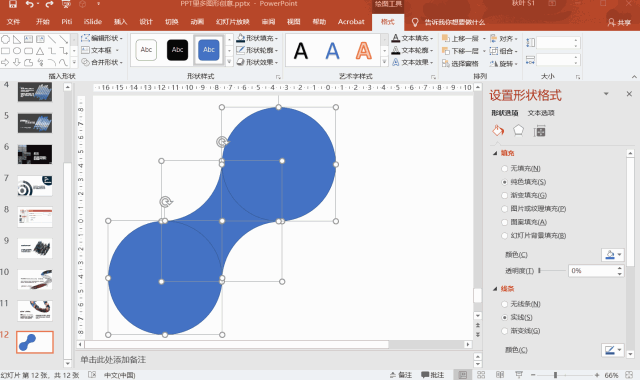
Task: Switch to normal view in status bar
Action: coord(462,375)
